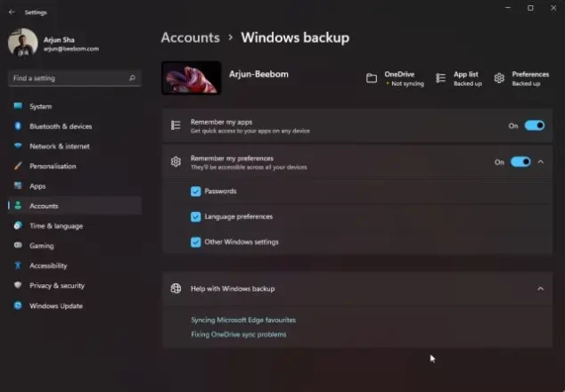Click the Privacy & security shield icon
This screenshot has width=565, height=392.
coord(18,285)
